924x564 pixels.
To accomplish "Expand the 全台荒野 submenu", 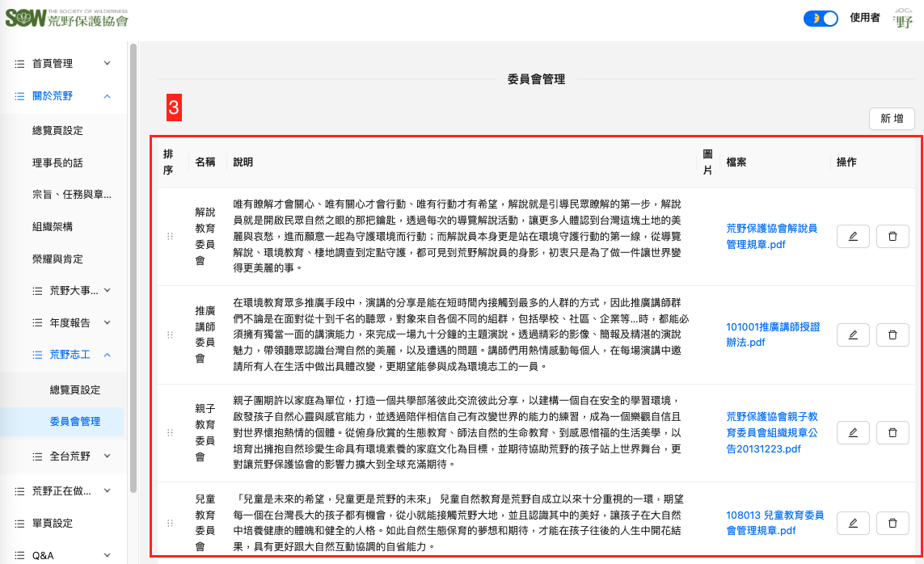I will click(107, 456).
